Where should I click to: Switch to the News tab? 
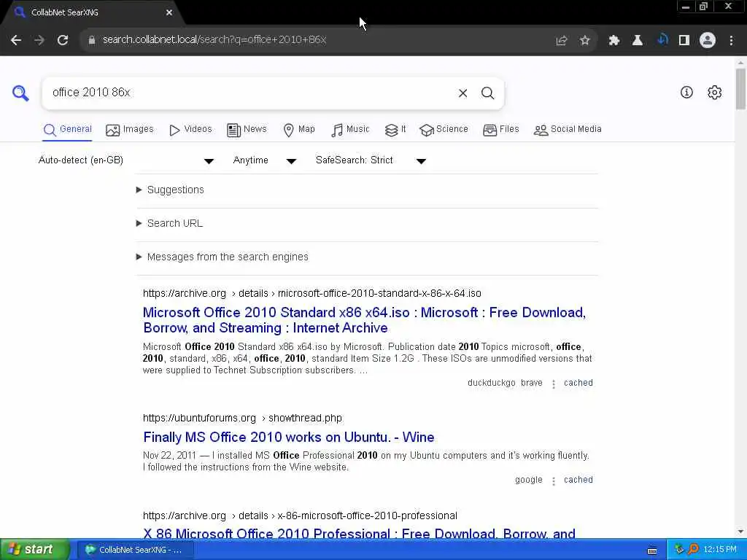coord(247,130)
